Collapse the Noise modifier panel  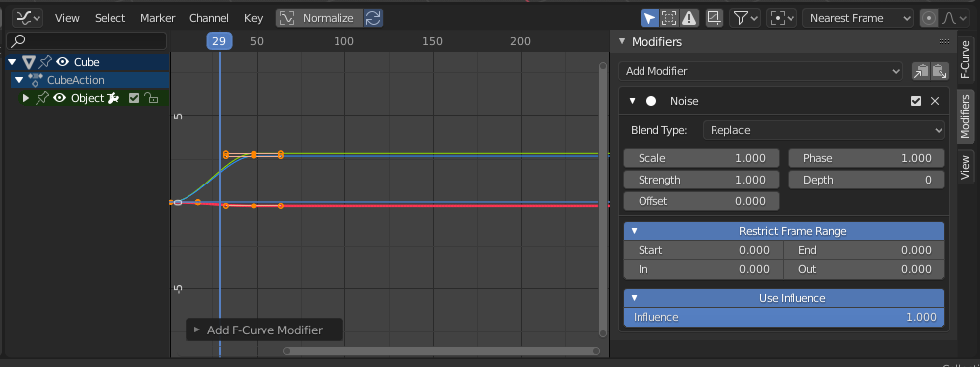point(633,101)
